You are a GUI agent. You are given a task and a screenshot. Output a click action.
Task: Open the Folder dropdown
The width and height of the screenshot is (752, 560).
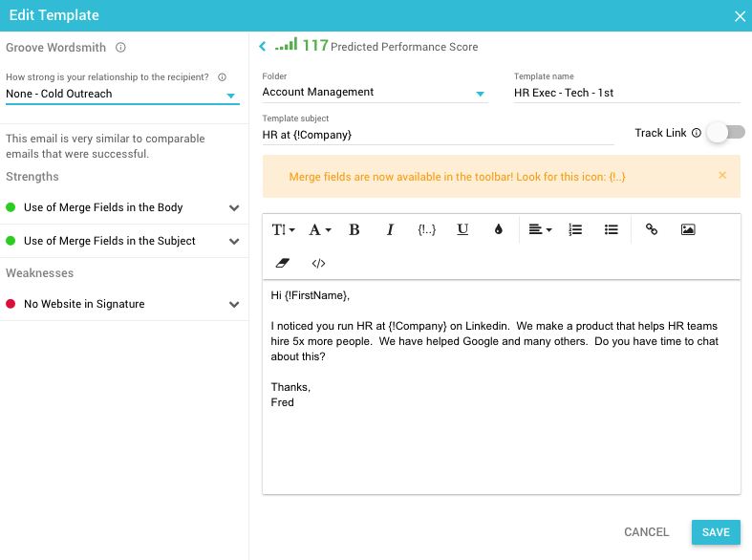(x=375, y=93)
